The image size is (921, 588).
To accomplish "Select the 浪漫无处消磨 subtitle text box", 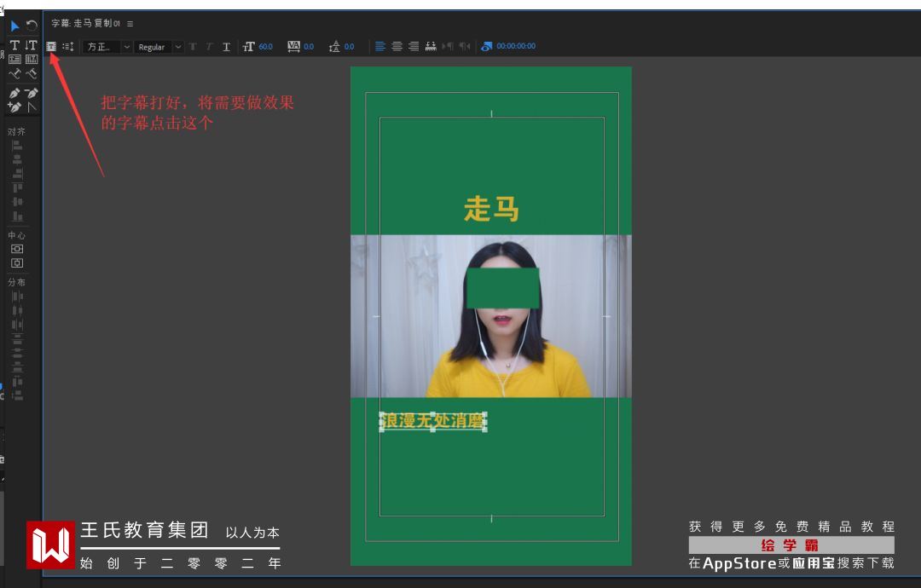I will (433, 421).
